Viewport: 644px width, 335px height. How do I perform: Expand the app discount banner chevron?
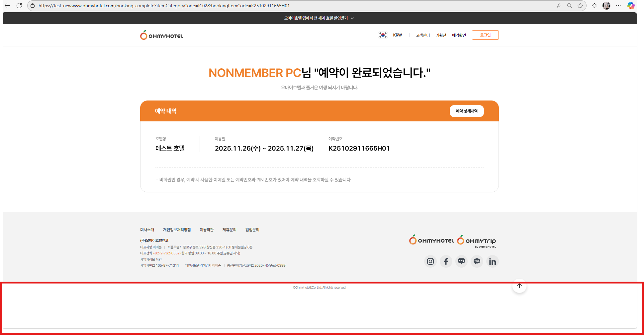point(352,18)
